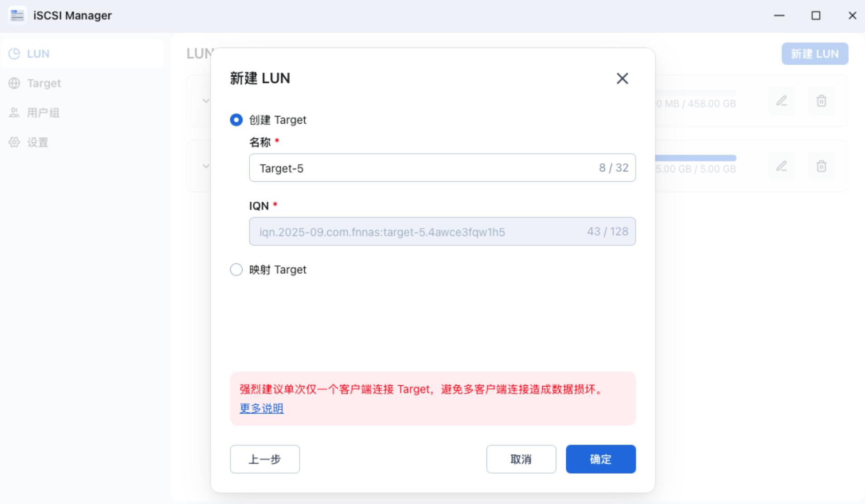Expand the second LUN row chevron

[x=206, y=166]
